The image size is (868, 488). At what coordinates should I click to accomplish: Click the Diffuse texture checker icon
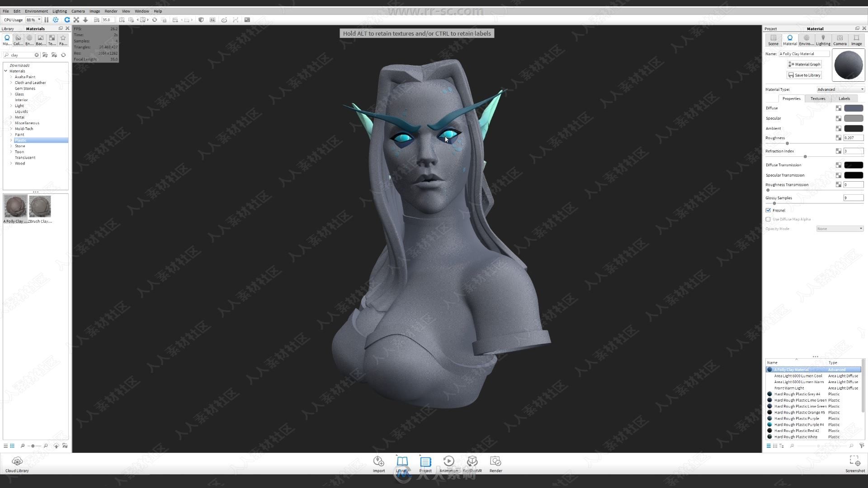pos(839,108)
